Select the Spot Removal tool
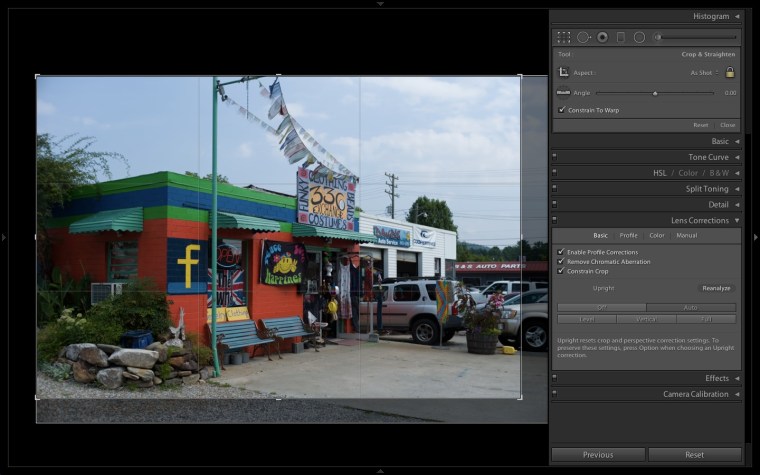Image resolution: width=760 pixels, height=475 pixels. [583, 37]
